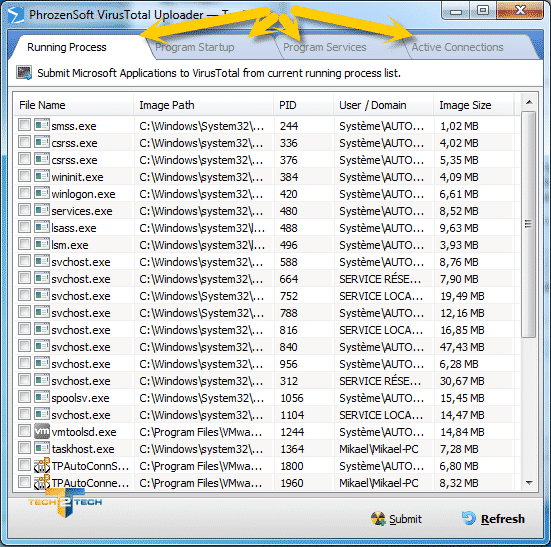The height and width of the screenshot is (547, 551).
Task: Sort by the PID column header
Action: click(x=304, y=105)
